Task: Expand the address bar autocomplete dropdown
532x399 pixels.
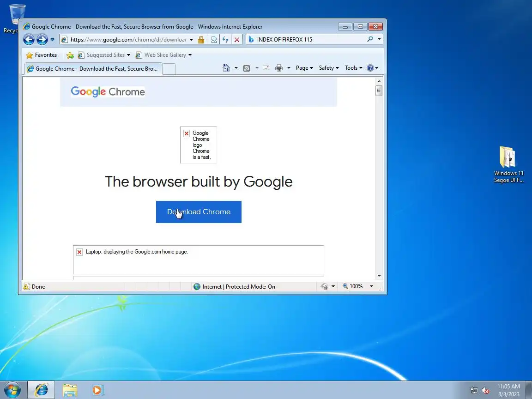Action: click(191, 40)
